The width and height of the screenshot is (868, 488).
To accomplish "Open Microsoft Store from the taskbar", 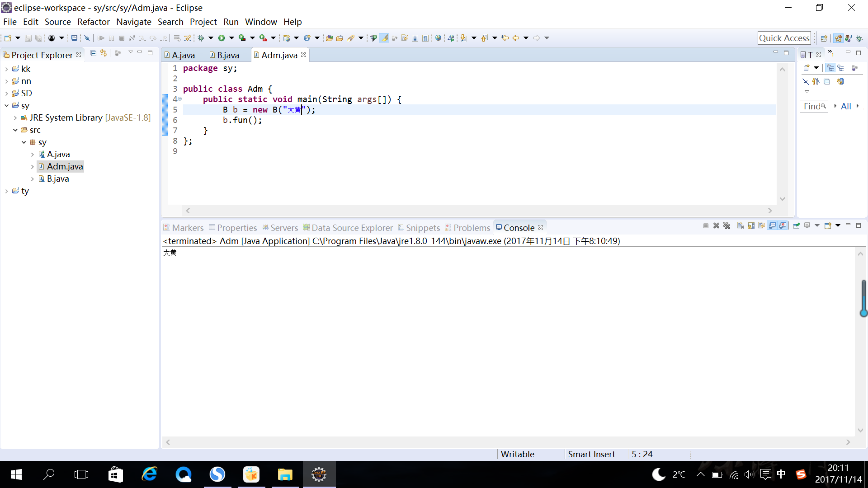I will tap(116, 474).
